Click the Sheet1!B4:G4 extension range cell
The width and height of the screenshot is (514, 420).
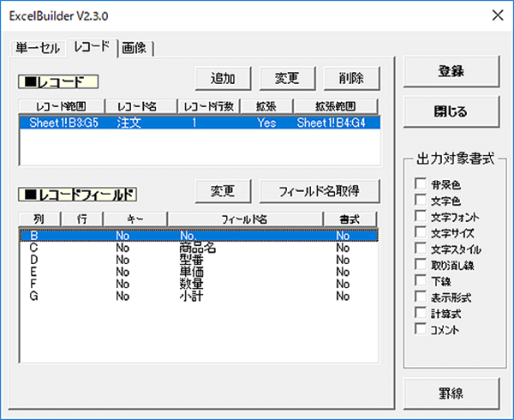coord(331,123)
